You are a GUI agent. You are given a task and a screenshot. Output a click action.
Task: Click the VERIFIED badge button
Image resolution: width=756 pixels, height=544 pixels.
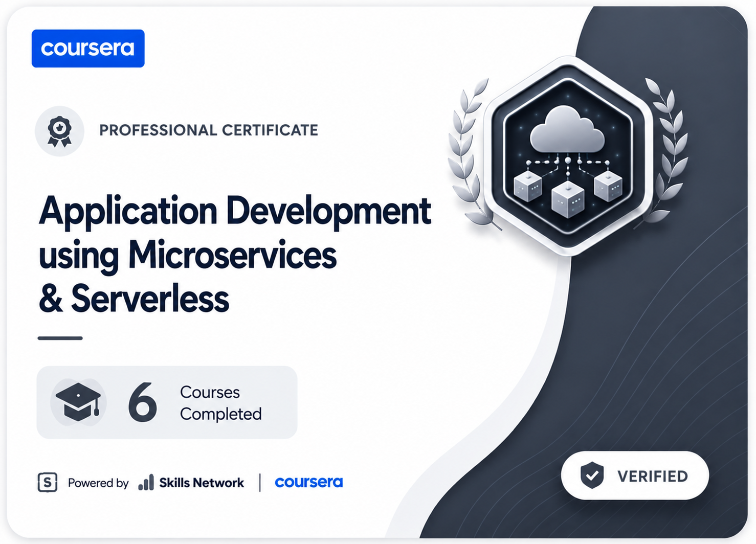tap(635, 475)
